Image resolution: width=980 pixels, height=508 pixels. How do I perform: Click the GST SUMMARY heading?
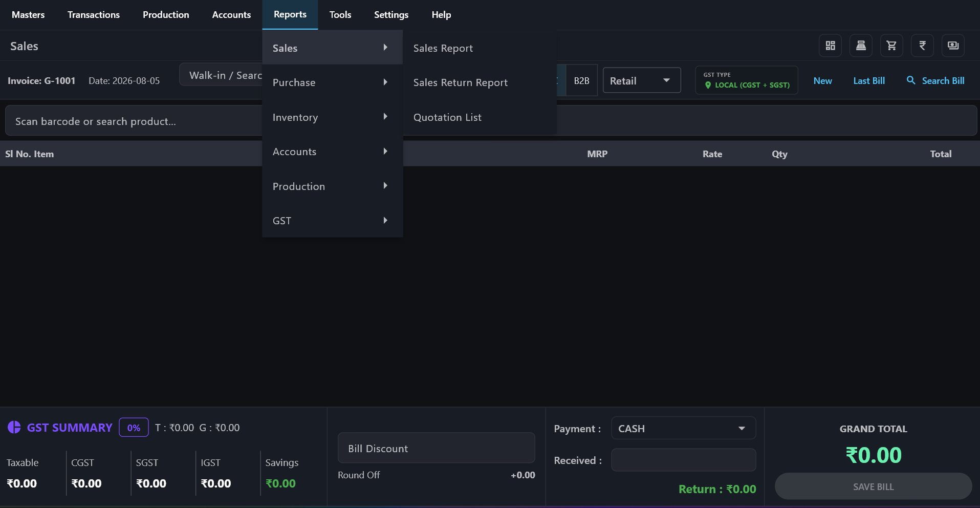(70, 427)
